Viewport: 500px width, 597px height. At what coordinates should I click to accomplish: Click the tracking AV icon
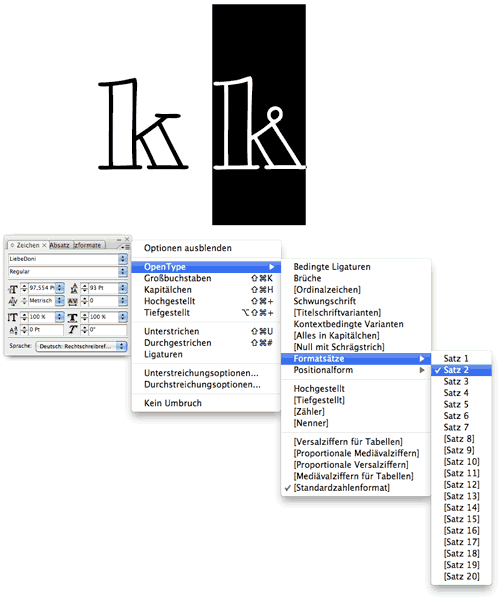73,302
